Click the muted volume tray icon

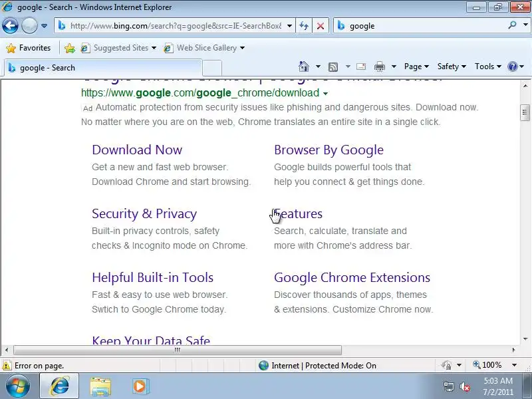[464, 386]
